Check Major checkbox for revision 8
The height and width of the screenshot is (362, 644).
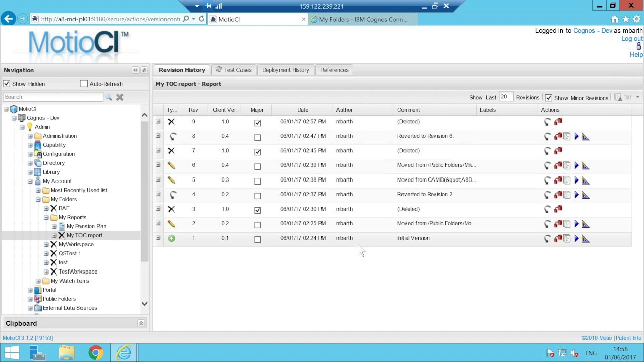(258, 137)
